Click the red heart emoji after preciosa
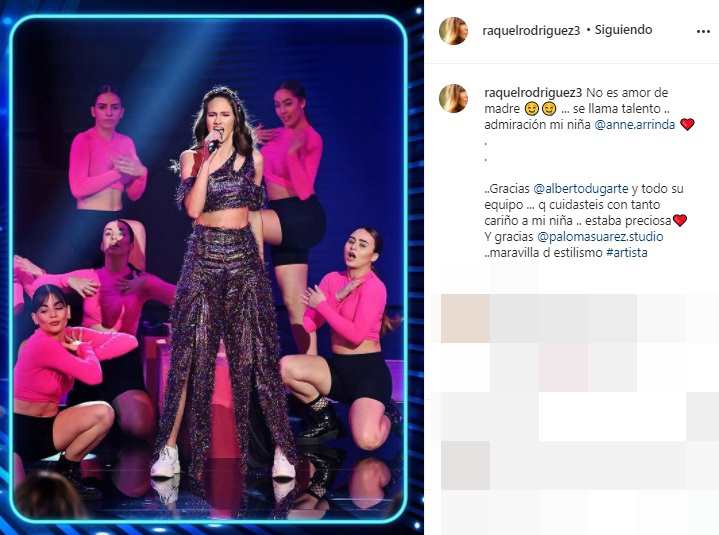719x535 pixels. 680,221
